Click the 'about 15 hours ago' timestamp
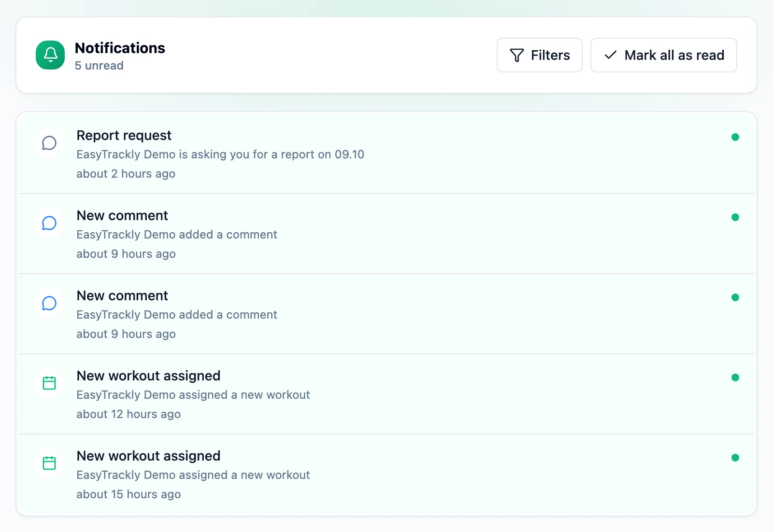 pos(129,494)
